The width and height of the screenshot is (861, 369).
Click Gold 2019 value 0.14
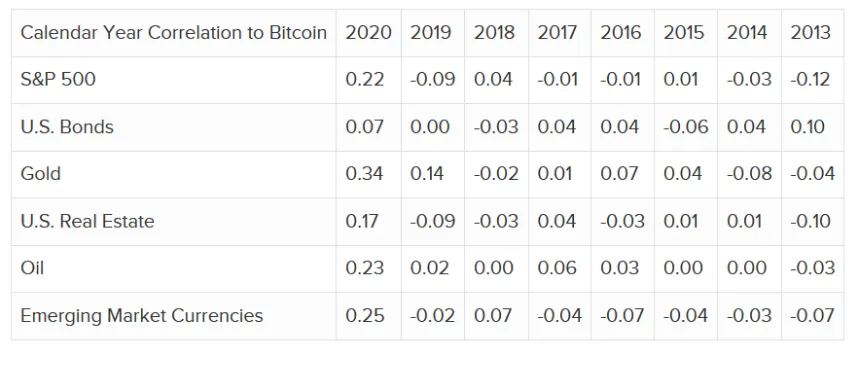pos(426,174)
